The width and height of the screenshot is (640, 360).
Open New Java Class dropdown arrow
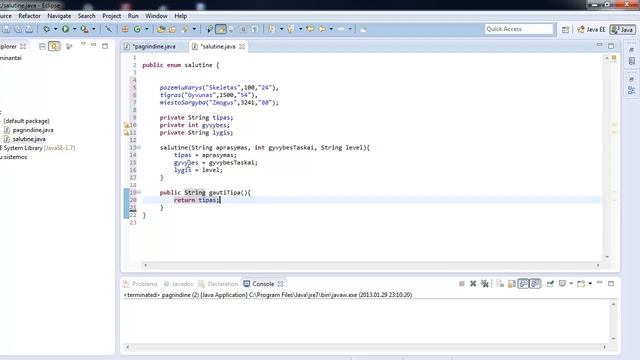point(147,29)
